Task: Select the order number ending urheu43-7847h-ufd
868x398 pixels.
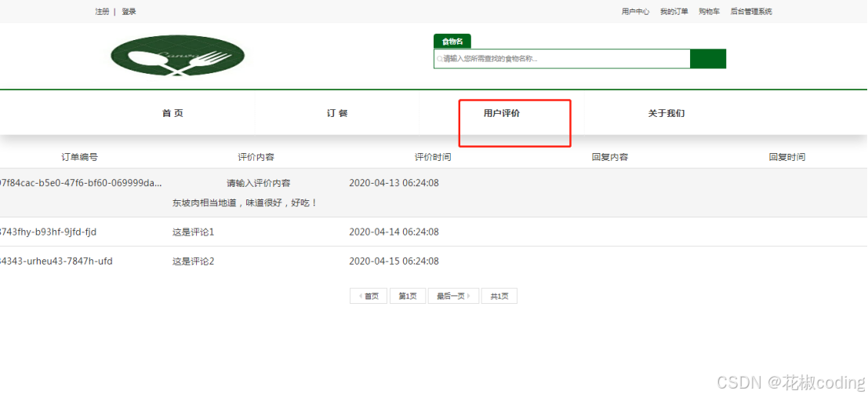Action: [56, 261]
